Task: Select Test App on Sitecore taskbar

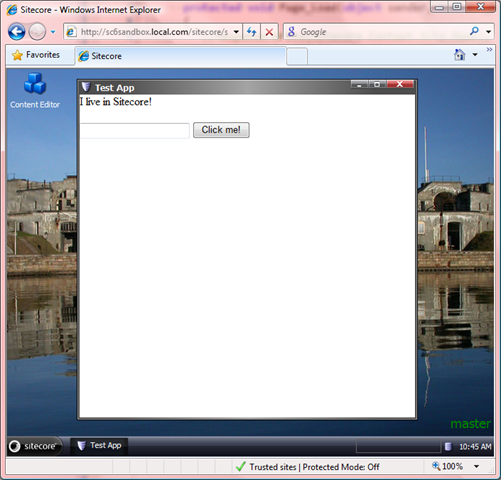Action: [x=99, y=446]
